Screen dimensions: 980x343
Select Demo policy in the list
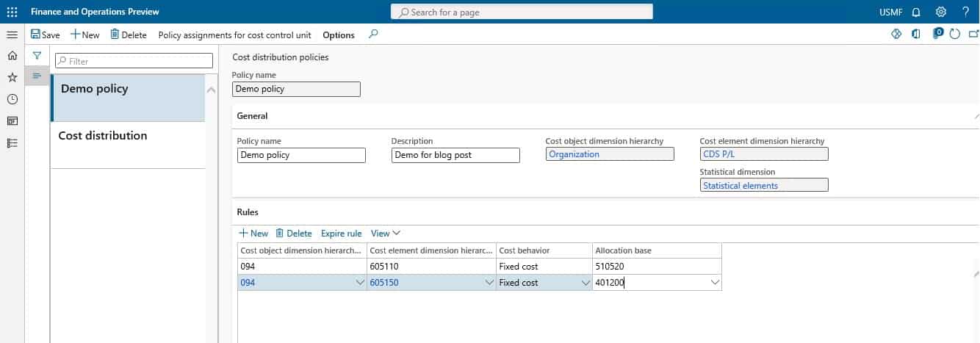(128, 98)
